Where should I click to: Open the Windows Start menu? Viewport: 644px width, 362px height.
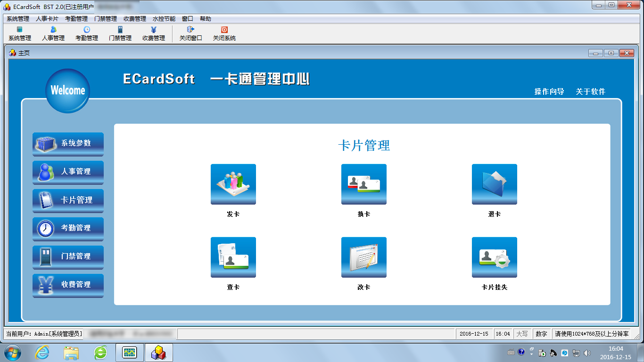pyautogui.click(x=12, y=352)
